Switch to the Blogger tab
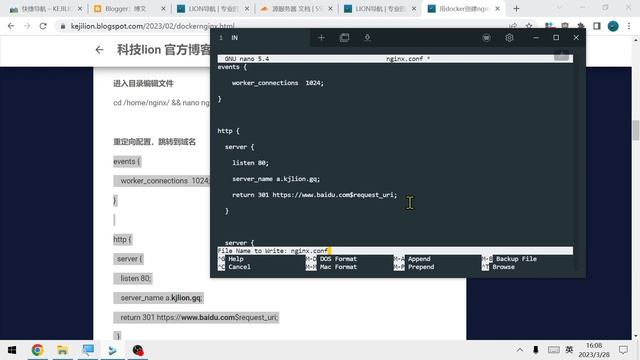 [129, 9]
